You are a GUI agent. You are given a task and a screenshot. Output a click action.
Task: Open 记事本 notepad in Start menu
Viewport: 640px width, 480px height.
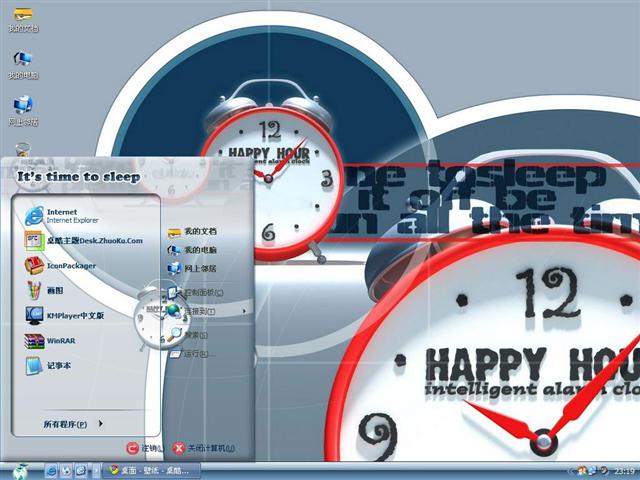pyautogui.click(x=48, y=366)
